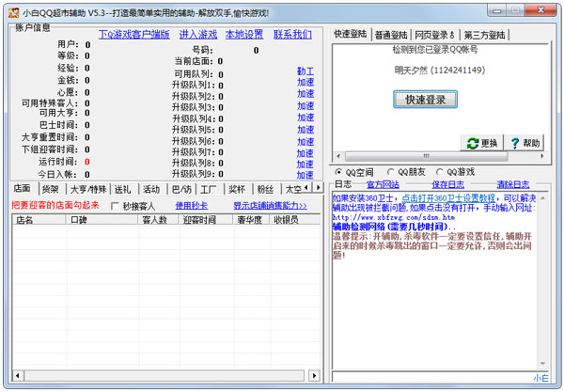Click tab strip scroll-left arrow

[x=306, y=188]
